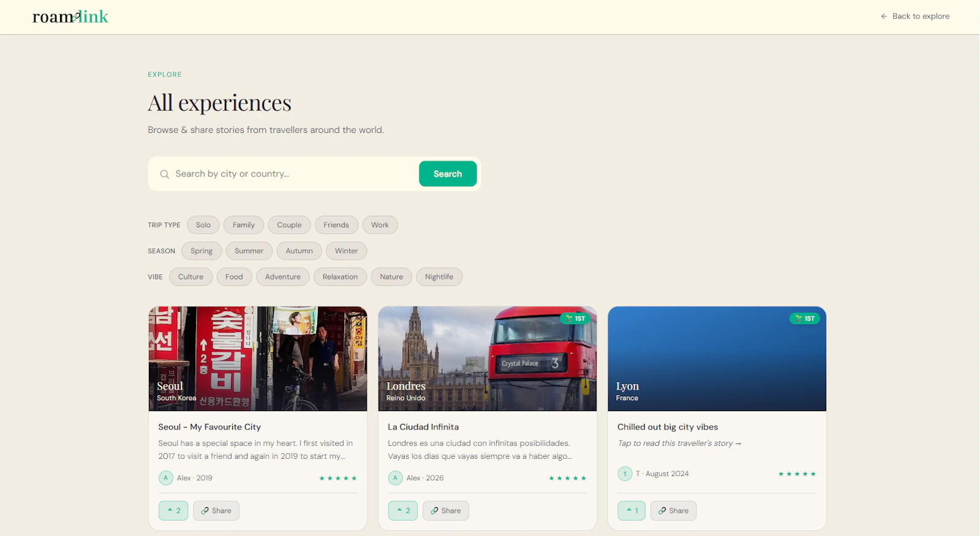Select the Relaxation vibe chip
Image resolution: width=980 pixels, height=536 pixels.
(341, 277)
